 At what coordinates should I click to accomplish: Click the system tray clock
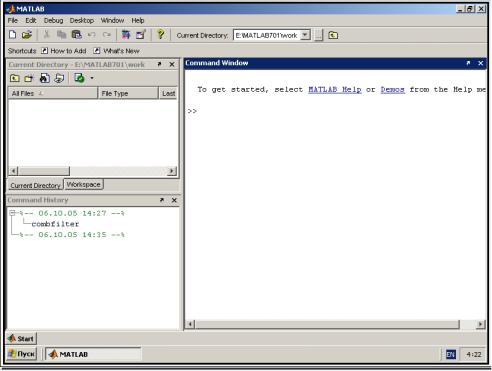(x=474, y=354)
